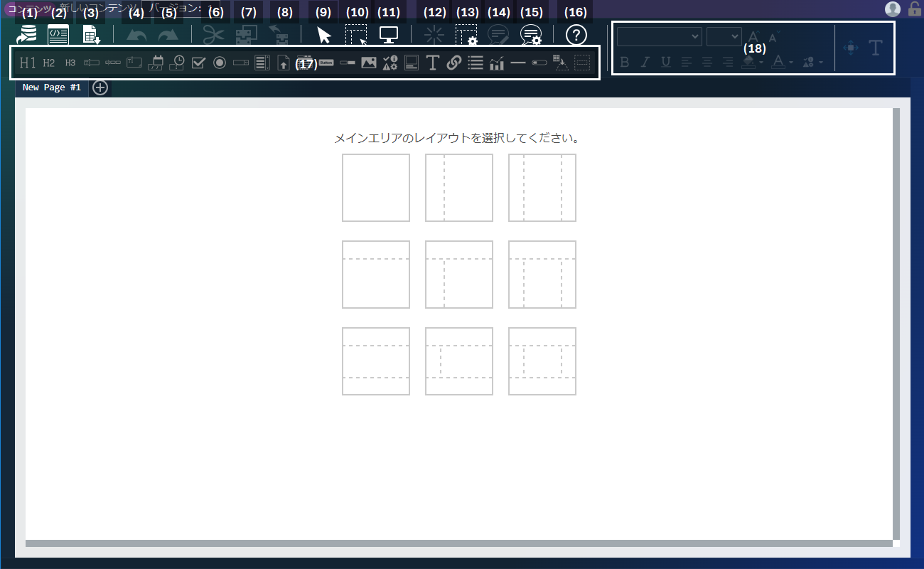The width and height of the screenshot is (924, 569).
Task: Add a radio button form element
Action: point(220,63)
